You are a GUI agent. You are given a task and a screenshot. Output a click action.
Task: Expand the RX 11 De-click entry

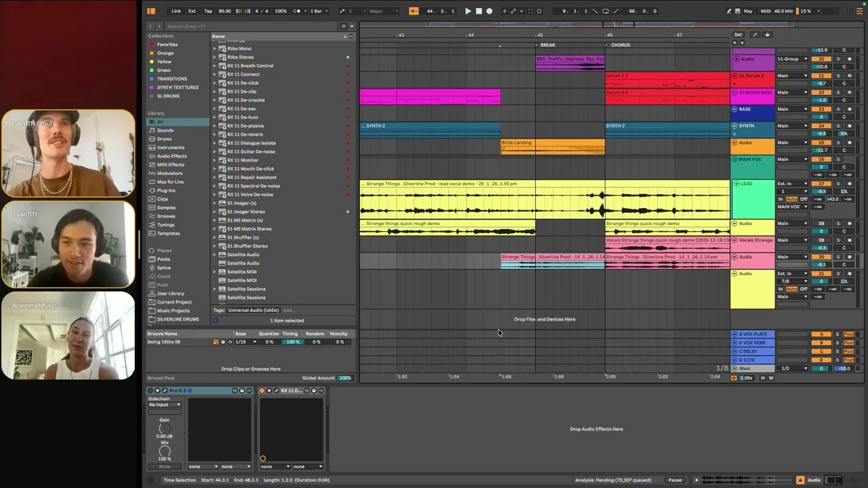coord(215,83)
